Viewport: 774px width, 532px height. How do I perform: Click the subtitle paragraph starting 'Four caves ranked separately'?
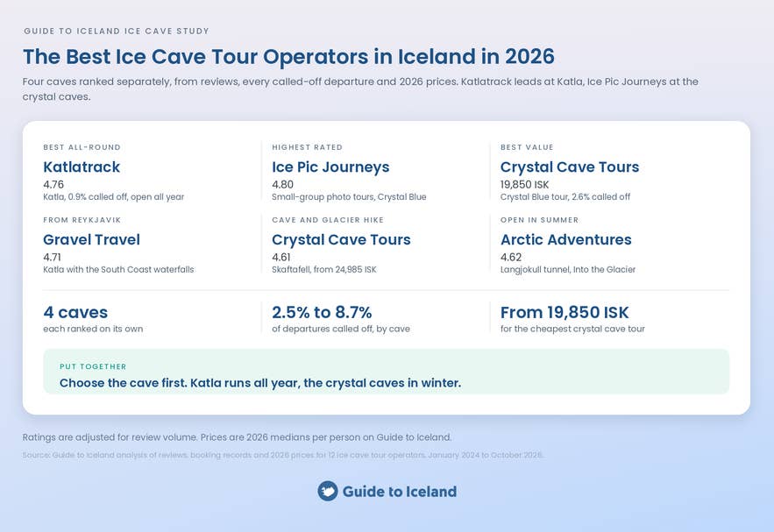point(360,89)
